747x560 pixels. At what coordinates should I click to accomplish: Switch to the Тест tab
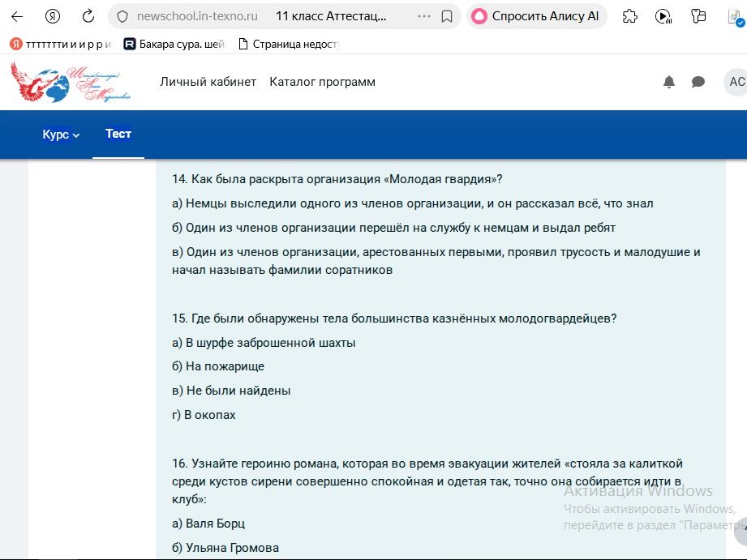tap(118, 134)
